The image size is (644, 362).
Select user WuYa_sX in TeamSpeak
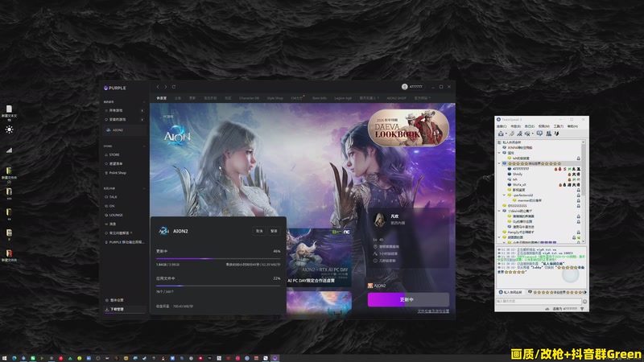519,185
